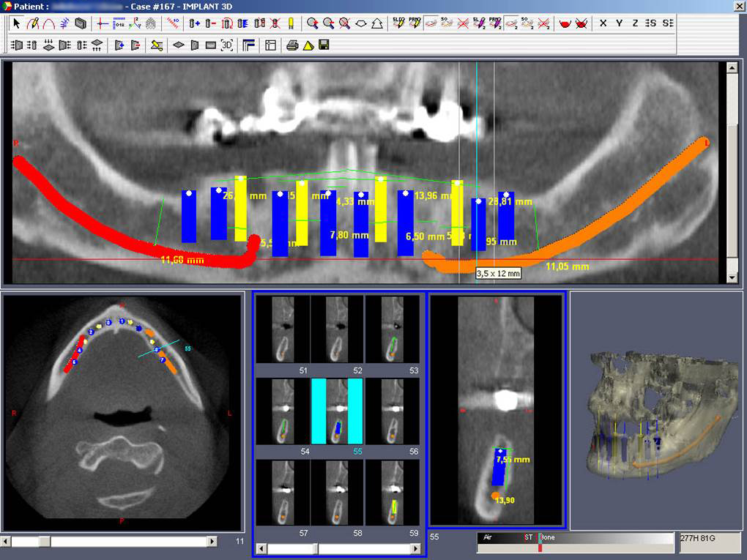
Task: Click the zoom in magnifier
Action: pos(313,23)
